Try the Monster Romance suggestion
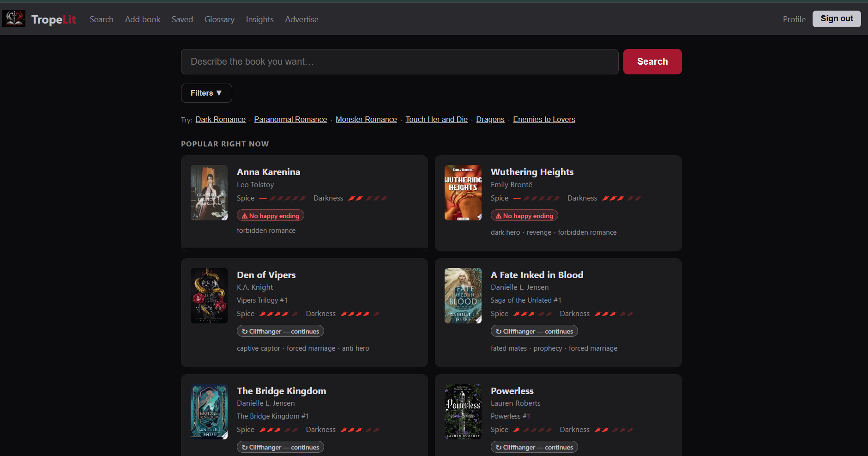The image size is (868, 456). [x=366, y=119]
